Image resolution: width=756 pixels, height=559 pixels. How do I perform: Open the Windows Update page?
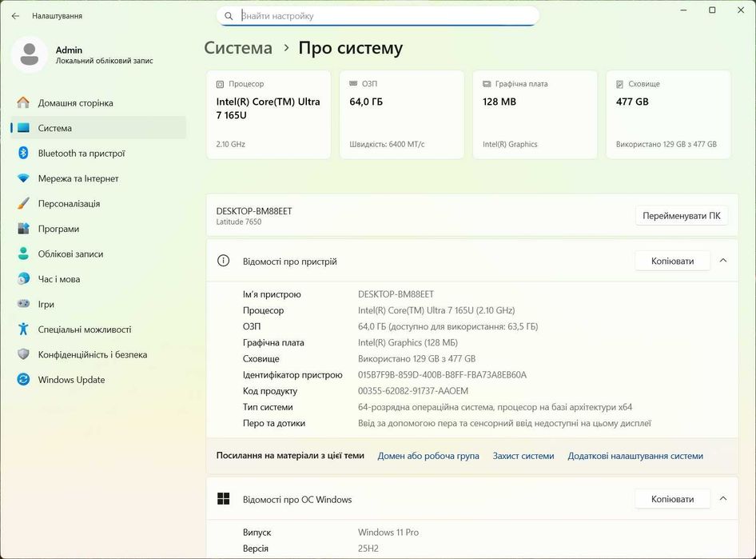click(x=98, y=380)
